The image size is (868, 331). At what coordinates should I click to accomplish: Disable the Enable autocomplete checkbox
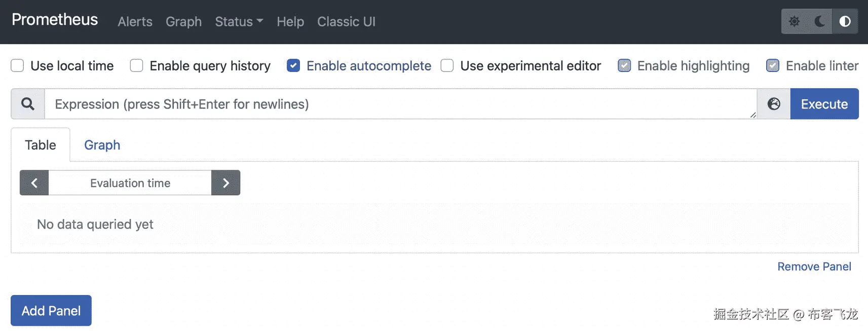pos(293,66)
